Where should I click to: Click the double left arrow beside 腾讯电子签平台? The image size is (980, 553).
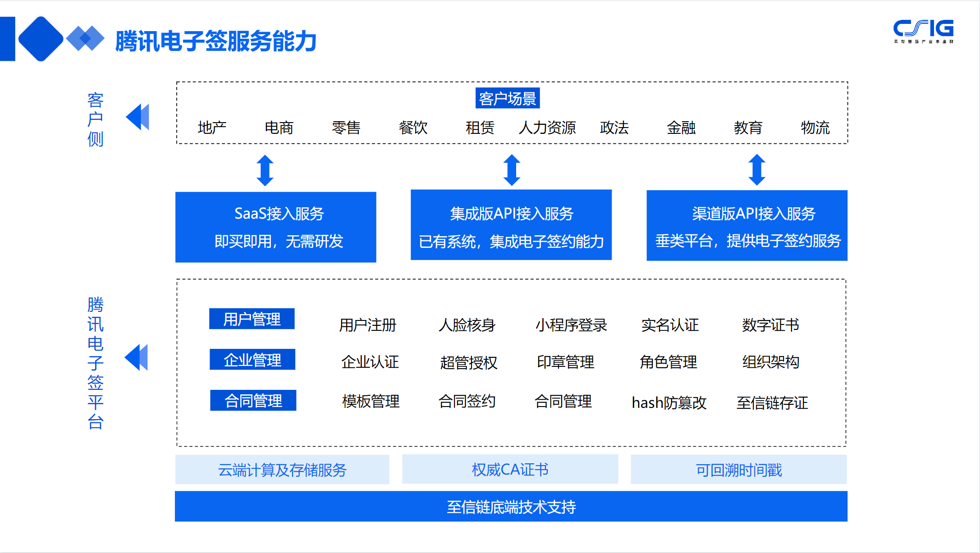coord(136,357)
